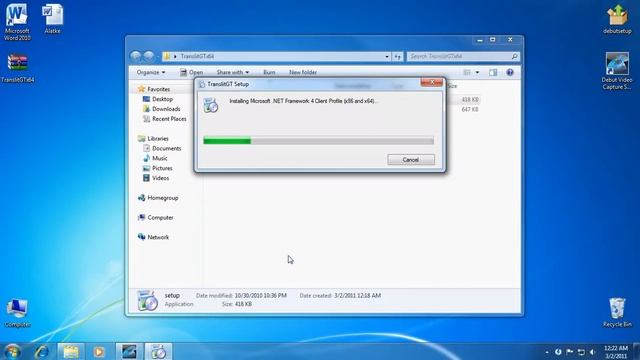The height and width of the screenshot is (360, 640).
Task: Click Burn in Explorer toolbar
Action: coord(269,72)
